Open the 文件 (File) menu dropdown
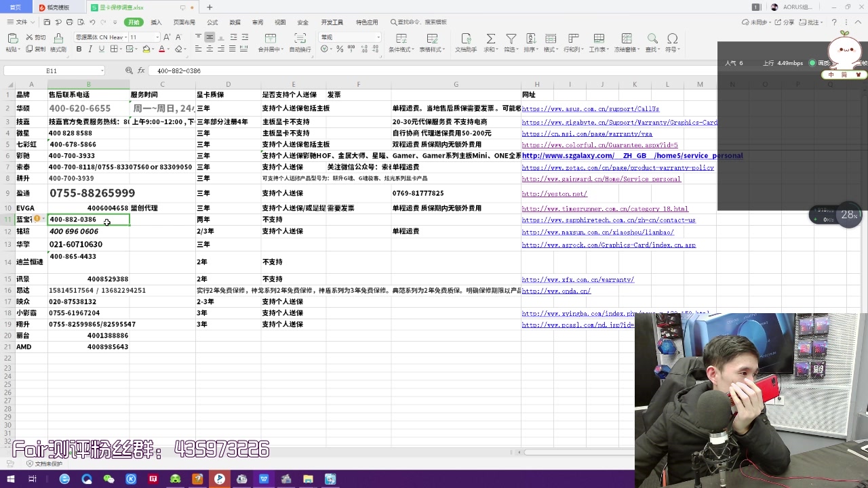Viewport: 868px width, 488px height. point(21,22)
